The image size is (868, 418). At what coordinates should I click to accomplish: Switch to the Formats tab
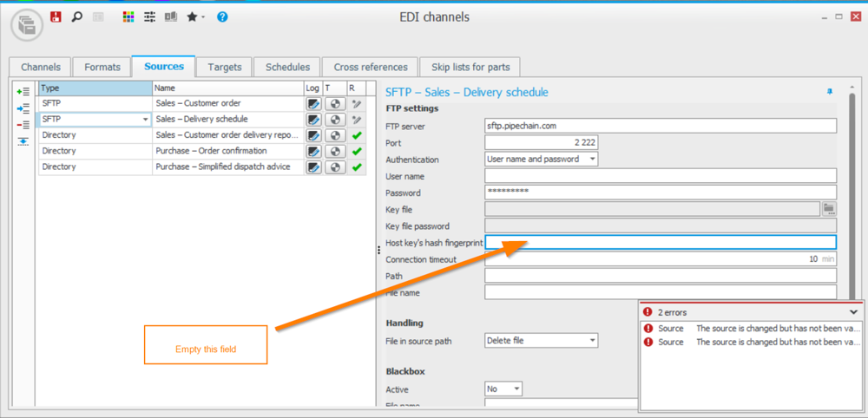[x=102, y=68]
